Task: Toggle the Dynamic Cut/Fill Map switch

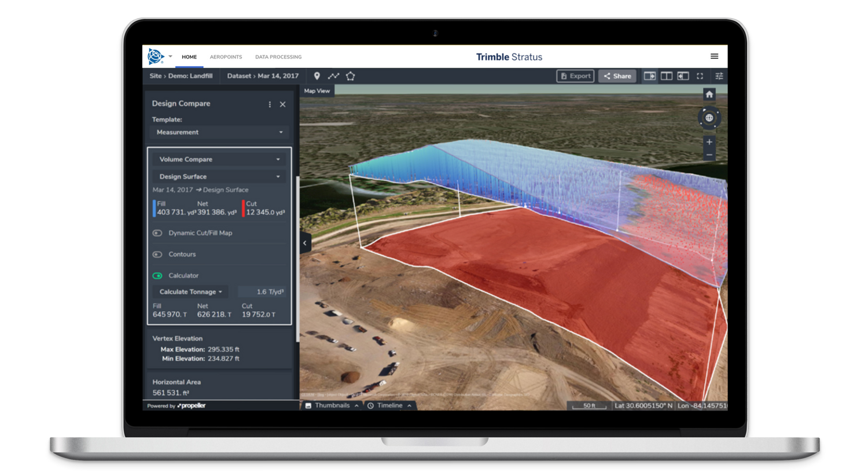Action: [x=157, y=233]
